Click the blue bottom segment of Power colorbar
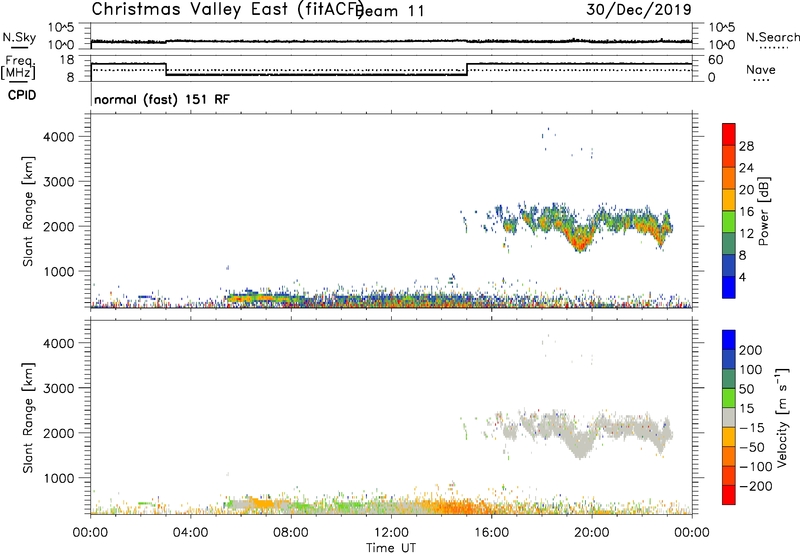 pyautogui.click(x=729, y=287)
